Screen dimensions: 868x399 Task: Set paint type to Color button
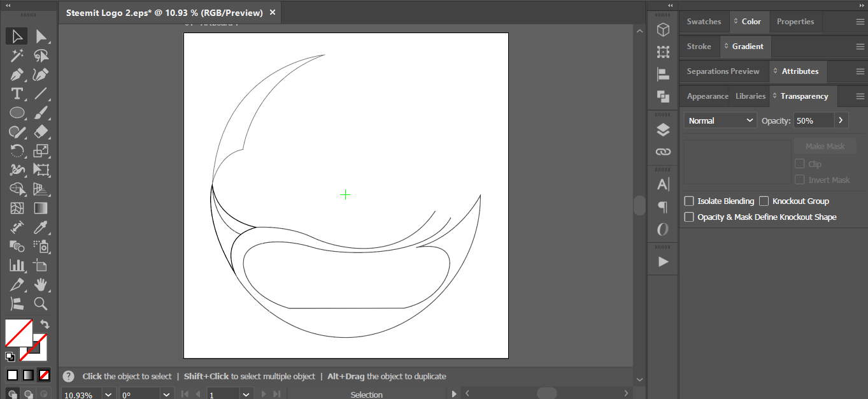12,375
